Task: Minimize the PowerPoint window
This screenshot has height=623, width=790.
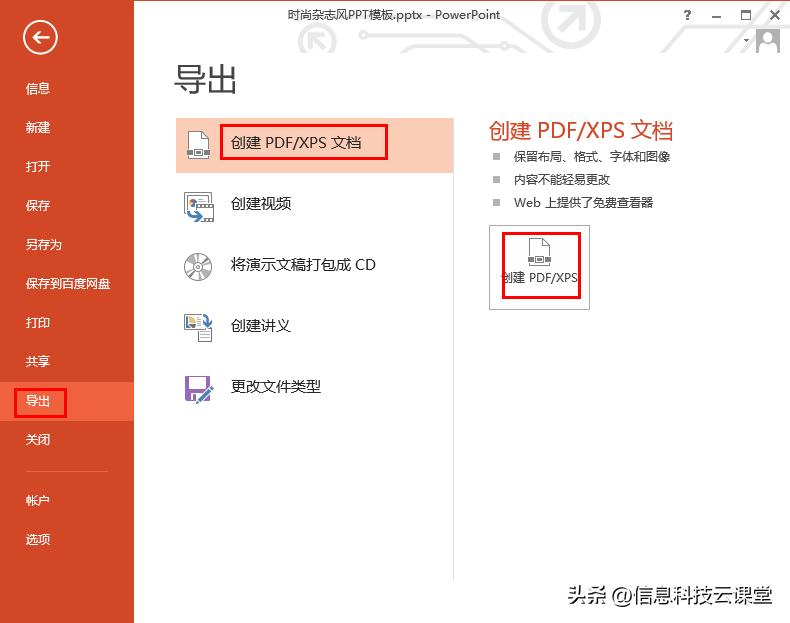Action: pyautogui.click(x=716, y=16)
